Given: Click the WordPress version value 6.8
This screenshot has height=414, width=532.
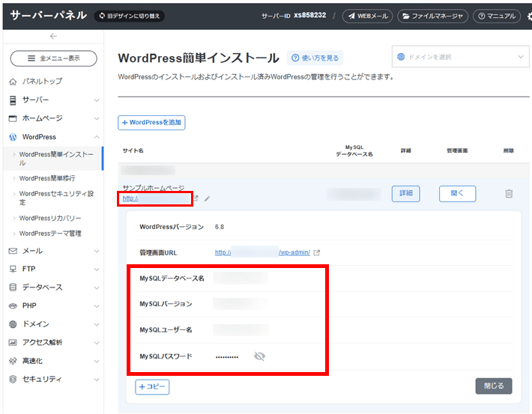Looking at the screenshot, I should (x=220, y=227).
